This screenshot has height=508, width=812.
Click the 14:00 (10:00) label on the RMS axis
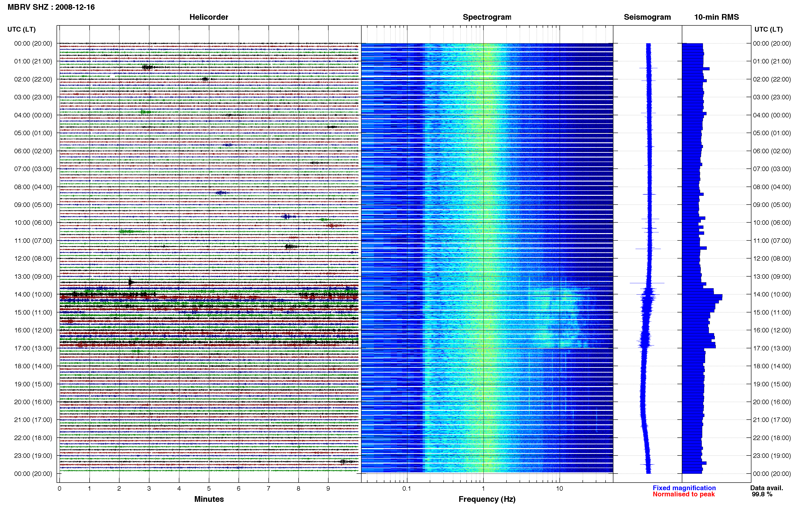(x=772, y=294)
